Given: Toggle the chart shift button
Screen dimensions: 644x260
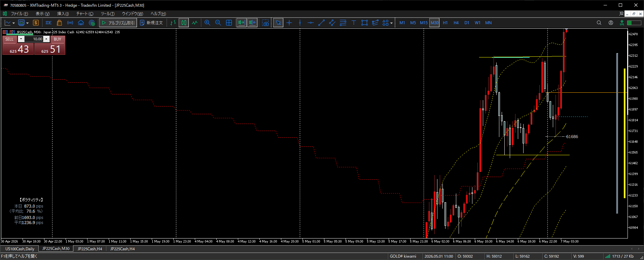Looking at the screenshot, I should [x=252, y=23].
